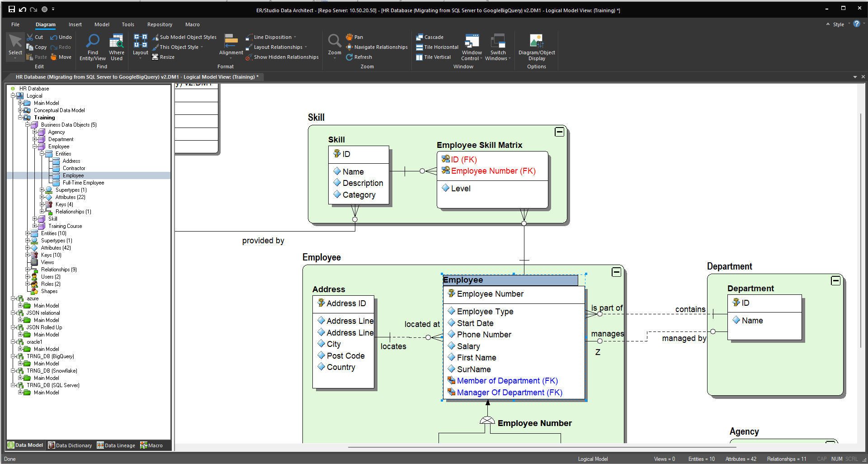Image resolution: width=868 pixels, height=464 pixels.
Task: Click the Refresh diagram icon
Action: coord(349,57)
